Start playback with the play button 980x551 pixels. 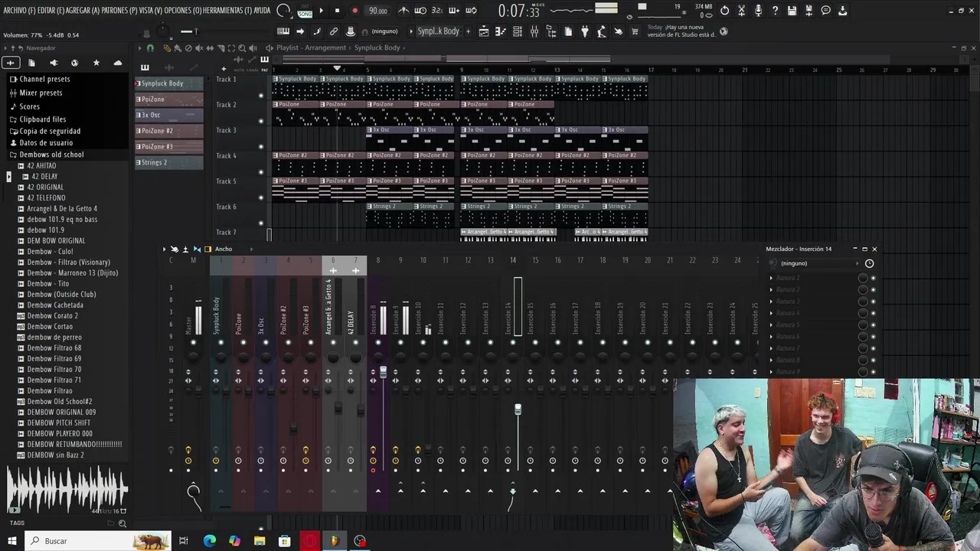pyautogui.click(x=321, y=11)
